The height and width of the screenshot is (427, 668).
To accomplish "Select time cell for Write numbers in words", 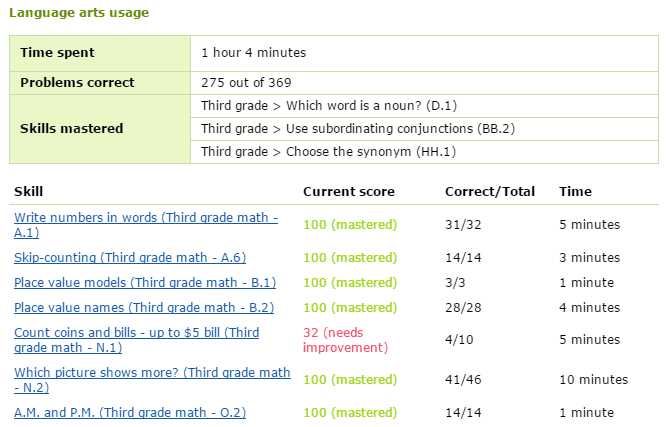I will [x=590, y=225].
